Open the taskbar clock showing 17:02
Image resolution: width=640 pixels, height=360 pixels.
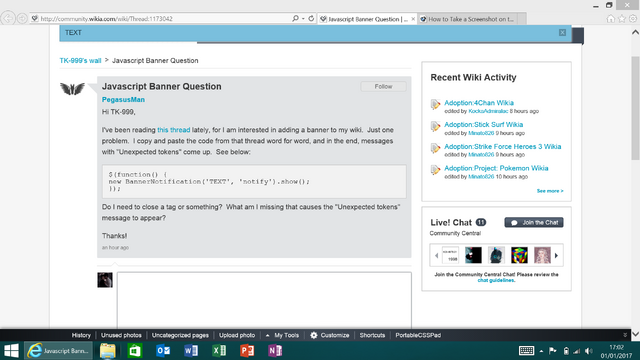tap(616, 351)
